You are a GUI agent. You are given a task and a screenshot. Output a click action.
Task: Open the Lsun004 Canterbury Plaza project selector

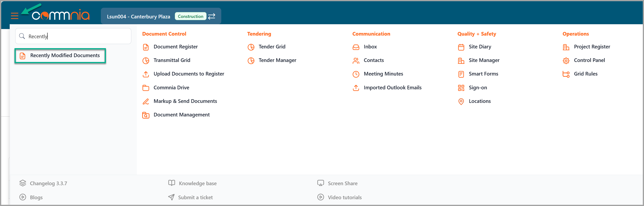(139, 16)
